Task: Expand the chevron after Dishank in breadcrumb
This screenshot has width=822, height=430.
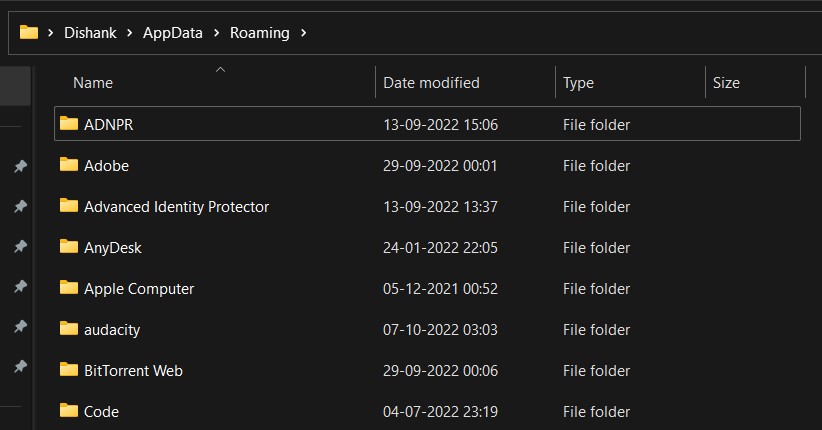Action: pyautogui.click(x=130, y=33)
